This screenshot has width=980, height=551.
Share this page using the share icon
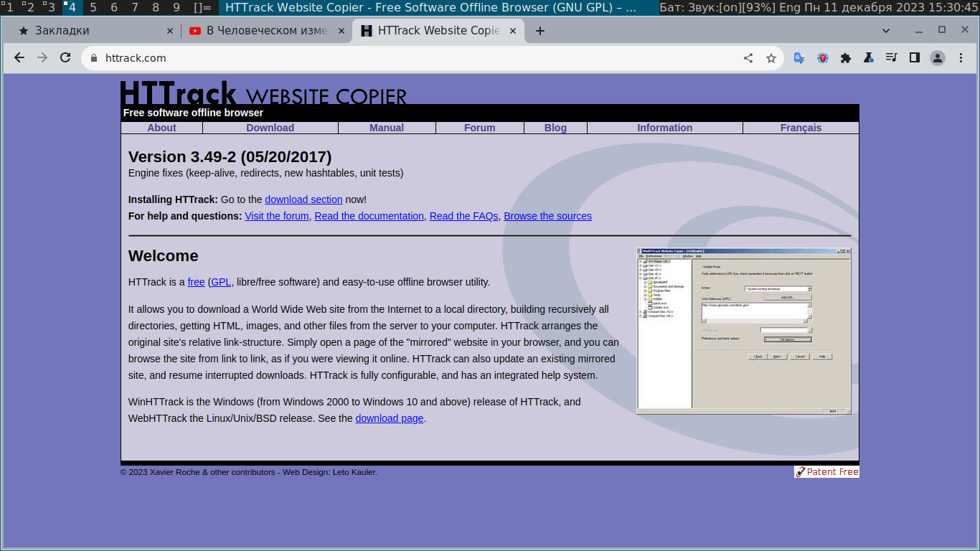coord(748,58)
